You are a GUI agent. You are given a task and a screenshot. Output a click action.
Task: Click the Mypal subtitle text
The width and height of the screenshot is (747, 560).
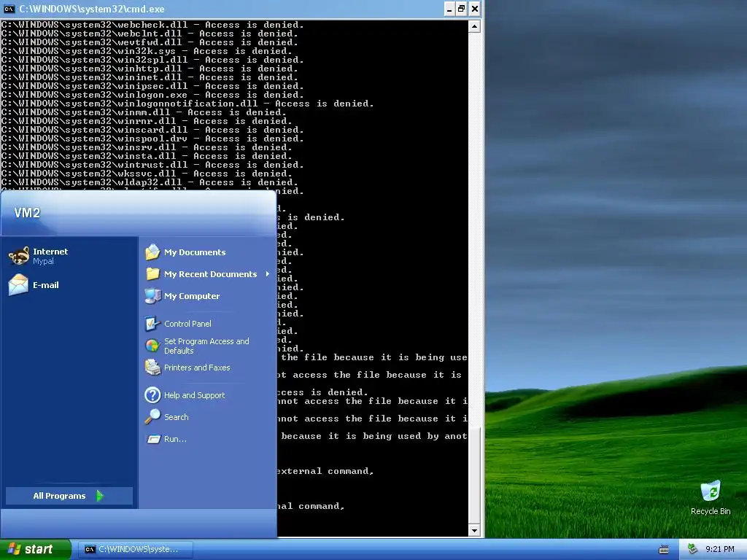click(43, 262)
